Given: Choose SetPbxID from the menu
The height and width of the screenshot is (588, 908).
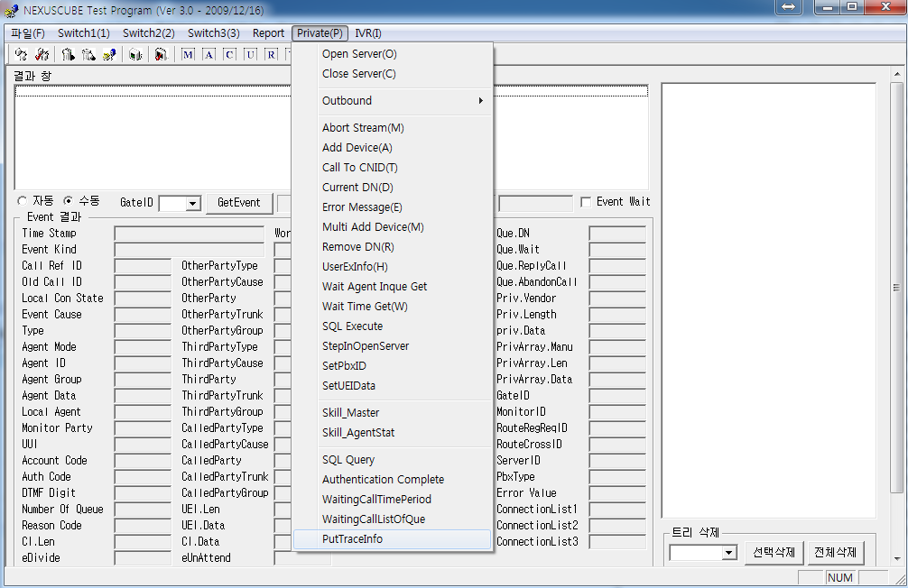Looking at the screenshot, I should pyautogui.click(x=394, y=366).
